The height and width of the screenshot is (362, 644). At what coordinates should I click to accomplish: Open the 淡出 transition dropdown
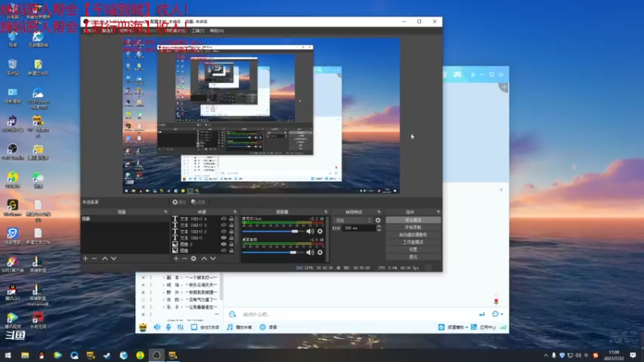pos(353,220)
